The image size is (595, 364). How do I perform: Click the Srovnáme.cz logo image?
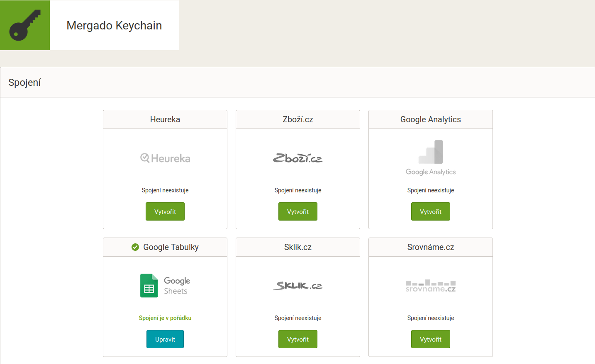click(x=431, y=286)
